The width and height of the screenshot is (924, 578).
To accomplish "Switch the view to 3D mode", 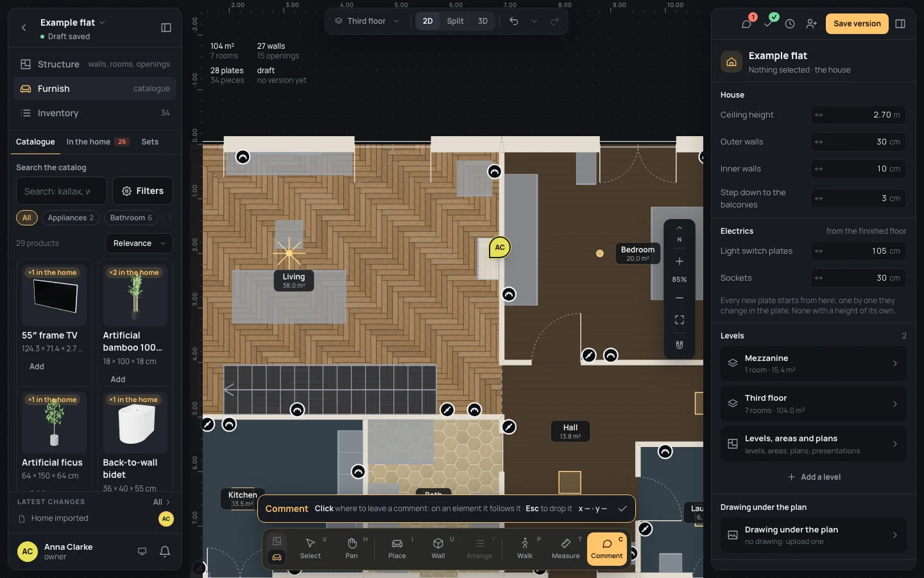I will click(483, 21).
